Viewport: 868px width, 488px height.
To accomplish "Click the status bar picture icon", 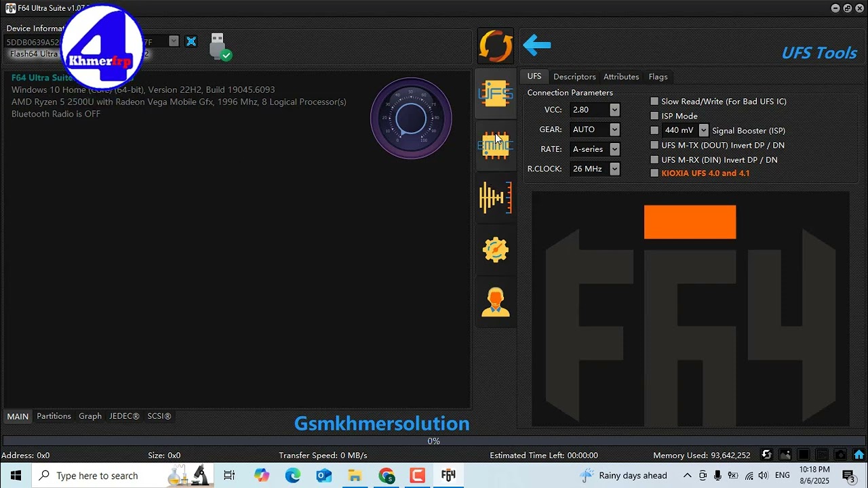I will tap(785, 455).
